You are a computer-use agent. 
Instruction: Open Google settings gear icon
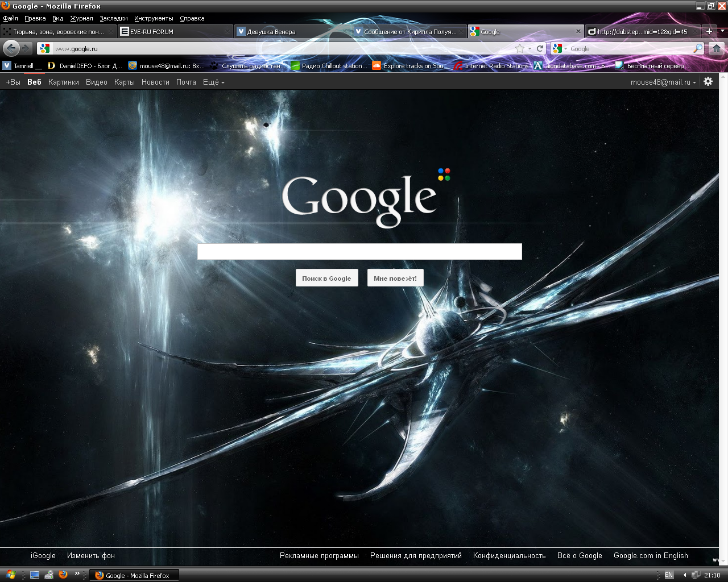tap(708, 81)
